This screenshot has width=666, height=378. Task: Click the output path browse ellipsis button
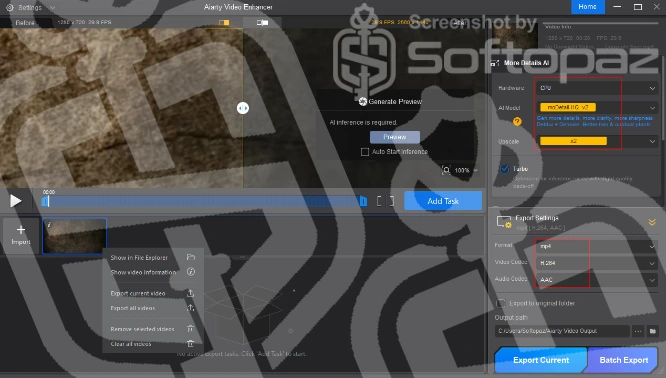(638, 331)
